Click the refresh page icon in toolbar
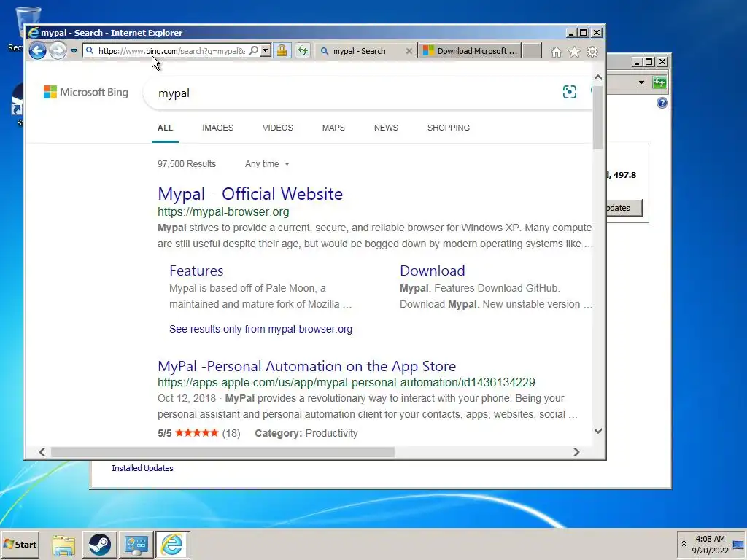This screenshot has width=747, height=560. [x=303, y=50]
